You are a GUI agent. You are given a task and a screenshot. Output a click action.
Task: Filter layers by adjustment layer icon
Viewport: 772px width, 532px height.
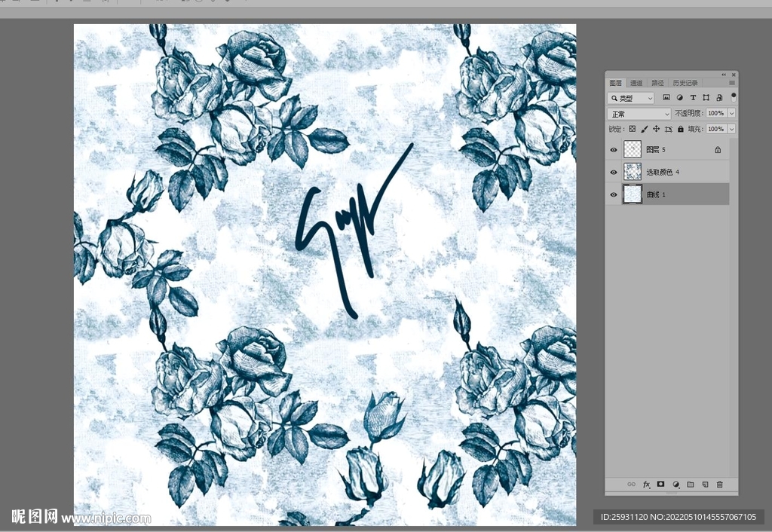tap(680, 98)
